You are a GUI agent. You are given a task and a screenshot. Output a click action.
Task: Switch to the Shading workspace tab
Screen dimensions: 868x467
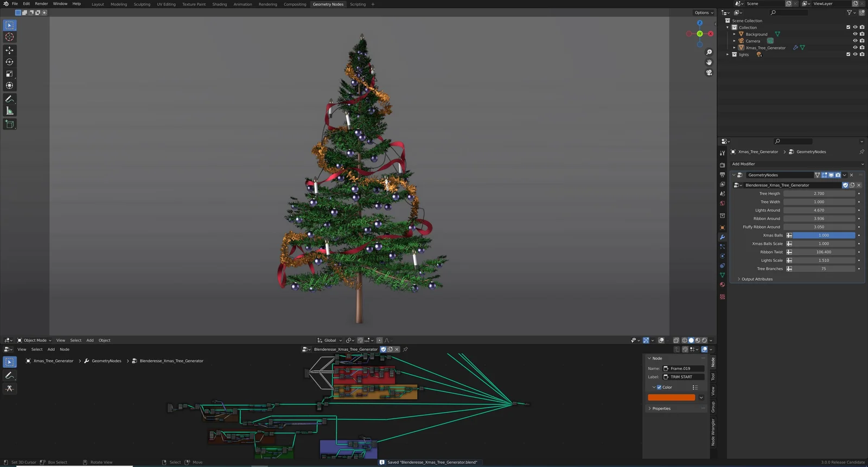pyautogui.click(x=219, y=4)
